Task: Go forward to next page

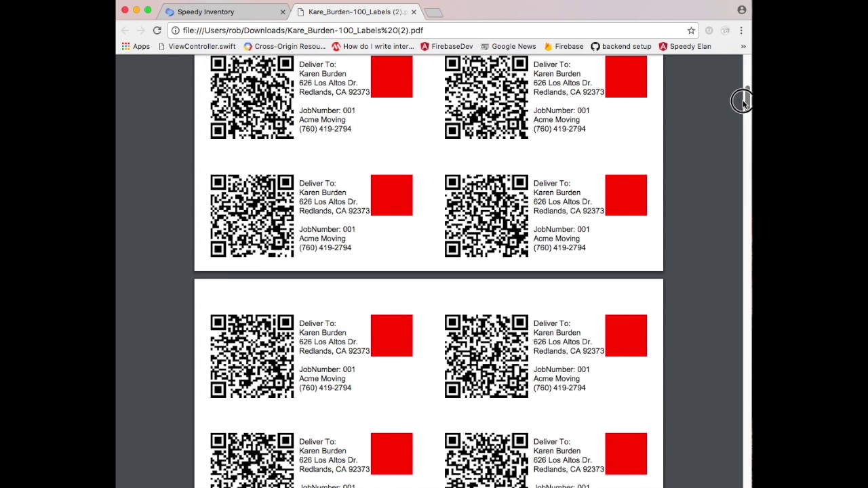Action: [x=141, y=30]
